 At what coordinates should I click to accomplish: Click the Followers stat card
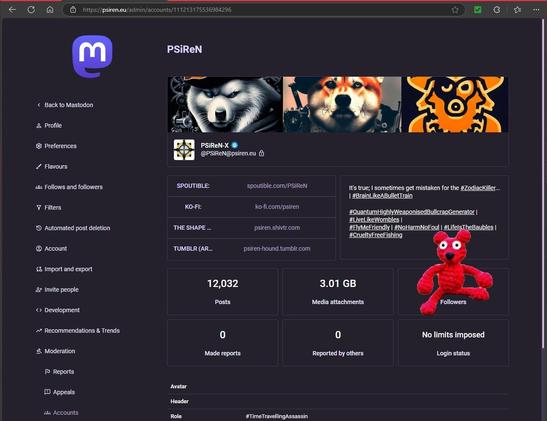453,292
